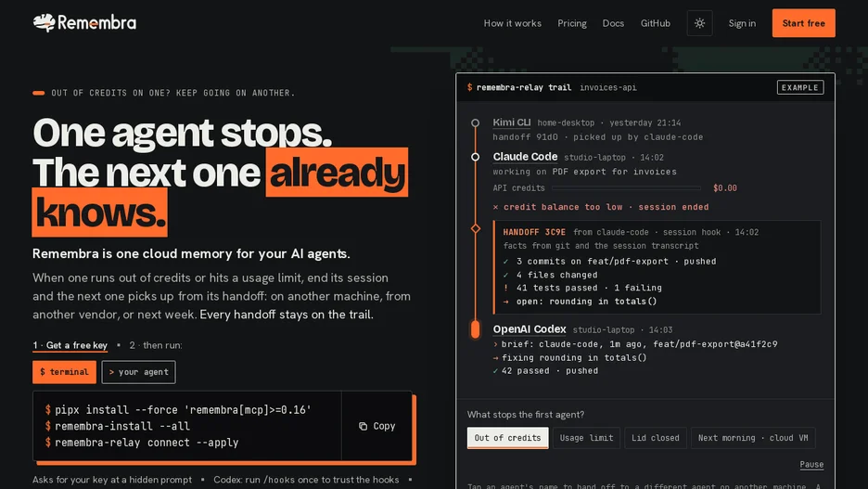
Task: Click the OpenAI Codex agent name
Action: [x=530, y=329]
